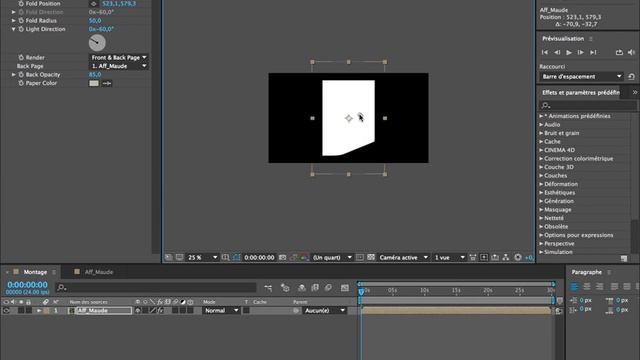Jump to first frame in Prévisualisation
The height and width of the screenshot is (360, 640).
tap(545, 52)
